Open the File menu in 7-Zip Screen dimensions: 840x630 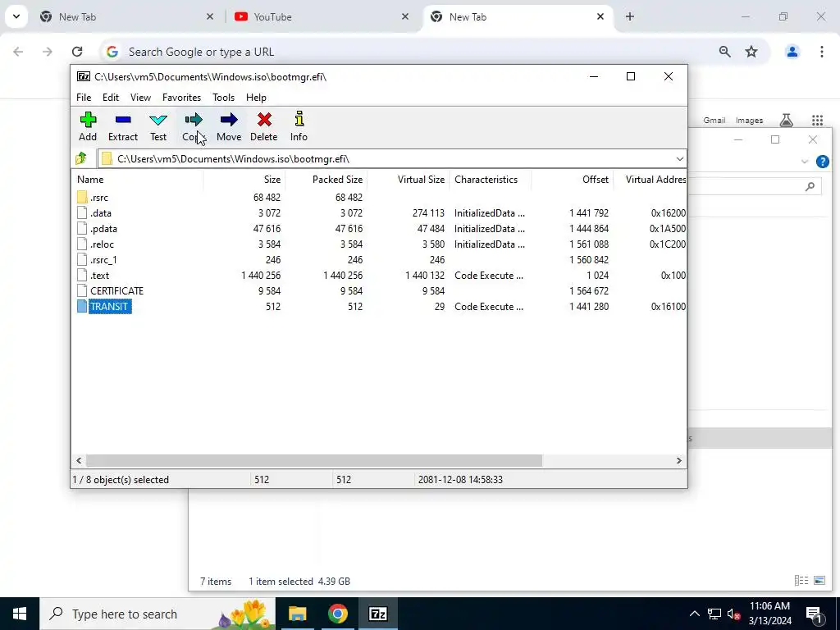(84, 98)
